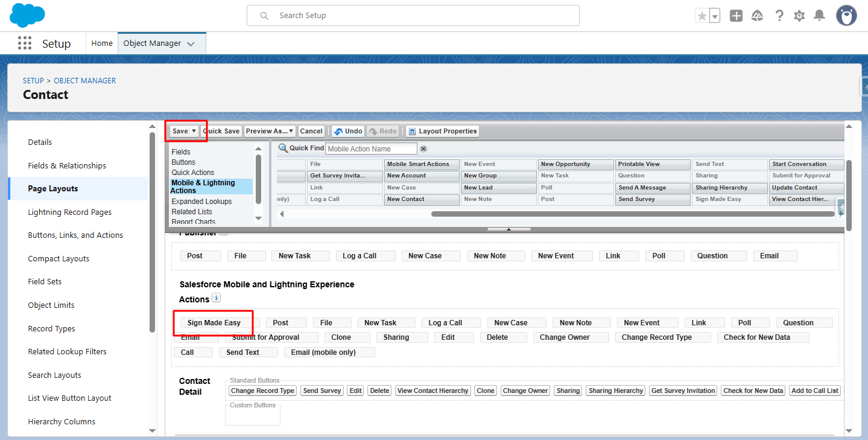Toggle the favorite star for this page
The width and height of the screenshot is (868, 440).
(702, 16)
